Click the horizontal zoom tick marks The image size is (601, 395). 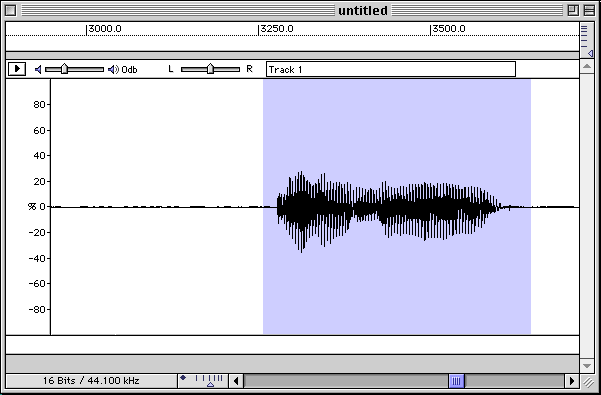209,378
